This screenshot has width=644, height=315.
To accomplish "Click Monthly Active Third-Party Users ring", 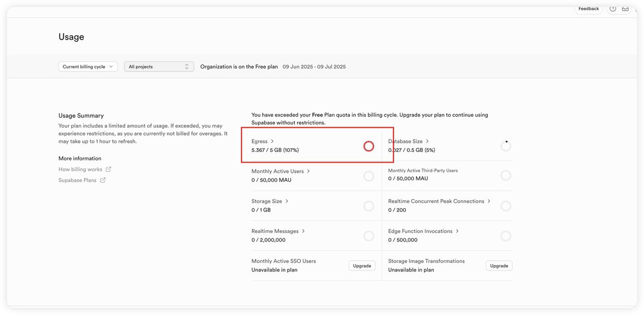I will click(x=506, y=175).
